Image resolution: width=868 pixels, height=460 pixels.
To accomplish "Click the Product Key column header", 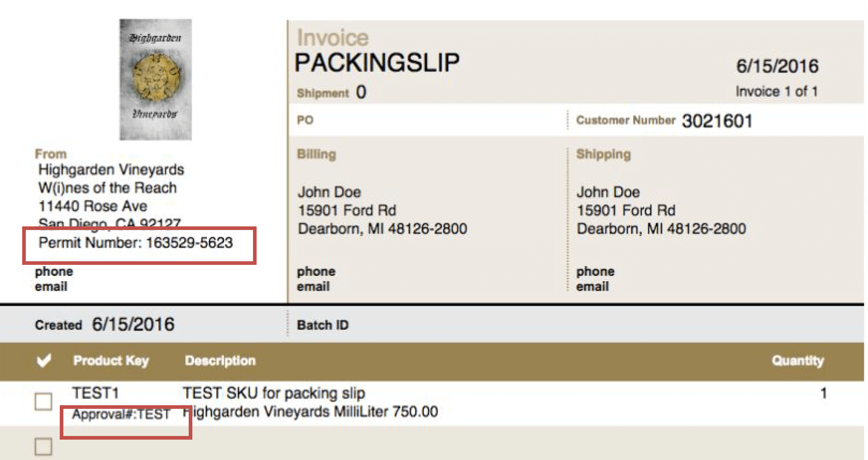I will click(111, 361).
